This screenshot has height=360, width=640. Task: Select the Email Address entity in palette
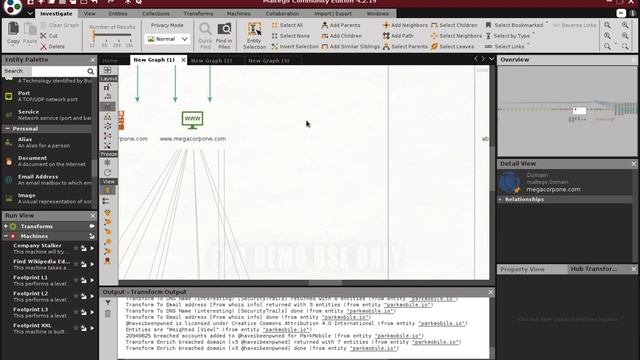47,180
